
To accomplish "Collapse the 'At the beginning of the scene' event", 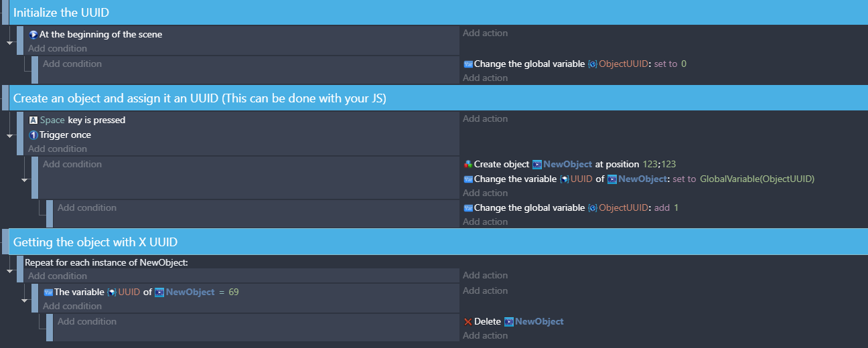I will 9,42.
